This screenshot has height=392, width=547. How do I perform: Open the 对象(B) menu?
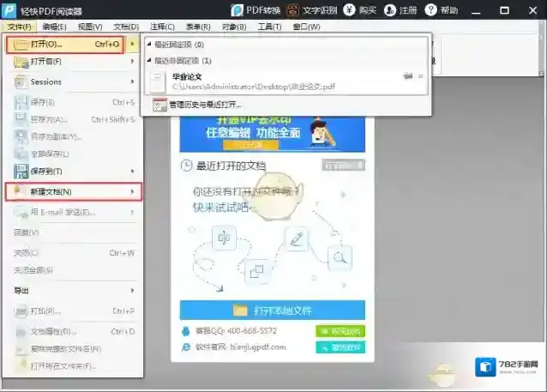[x=234, y=27]
